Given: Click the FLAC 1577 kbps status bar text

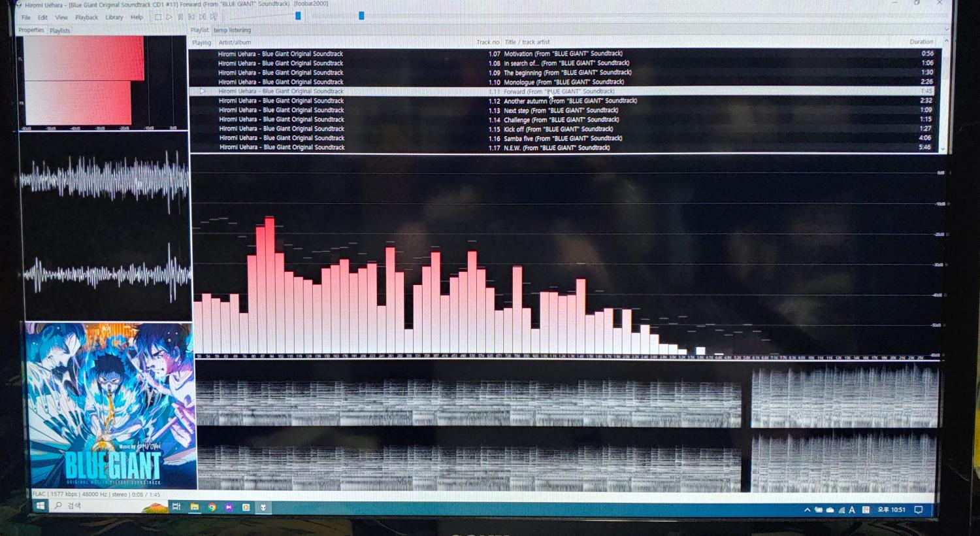Looking at the screenshot, I should click(97, 494).
